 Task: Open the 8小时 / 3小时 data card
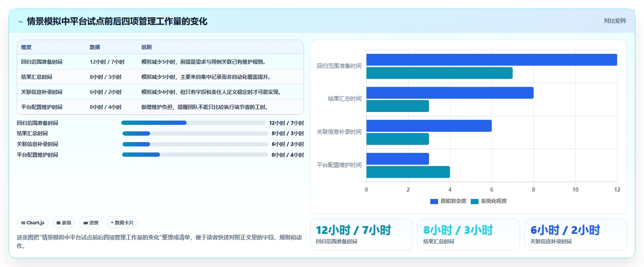[x=469, y=234]
